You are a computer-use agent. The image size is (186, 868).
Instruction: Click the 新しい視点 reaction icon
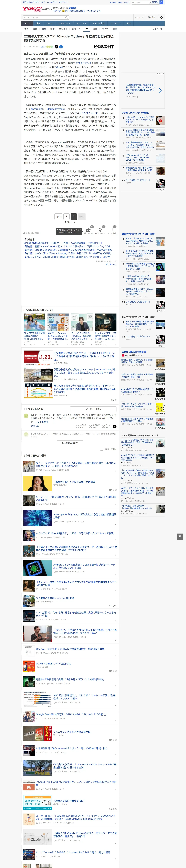coord(112,230)
